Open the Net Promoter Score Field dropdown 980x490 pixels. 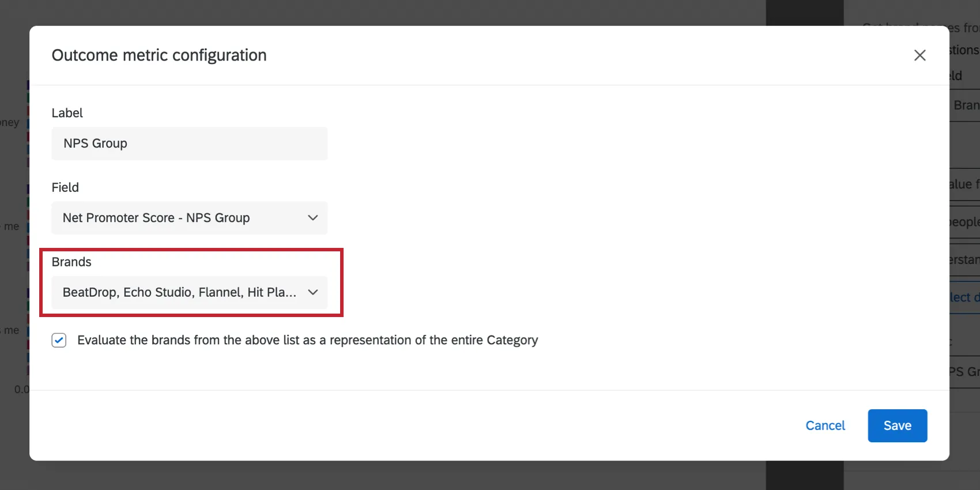189,218
